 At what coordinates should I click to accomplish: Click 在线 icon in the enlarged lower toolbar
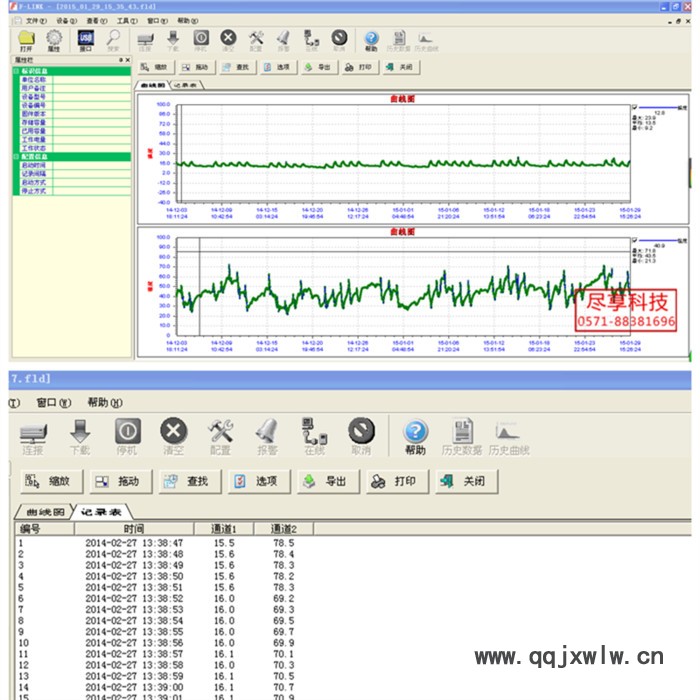(x=314, y=437)
